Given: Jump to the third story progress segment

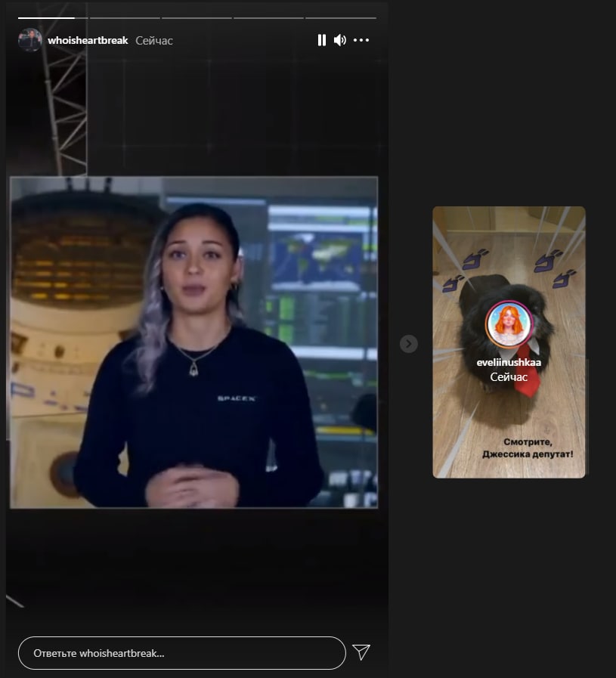Looking at the screenshot, I should 197,18.
